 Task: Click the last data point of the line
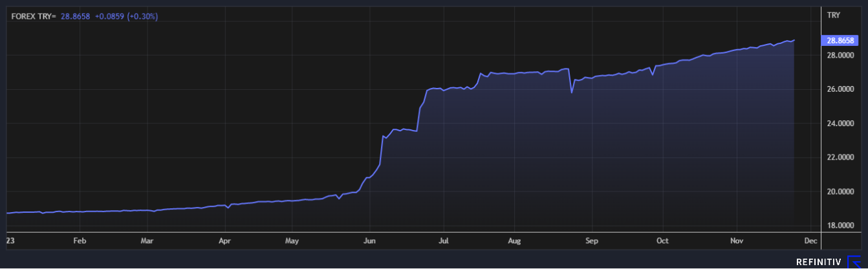pyautogui.click(x=794, y=40)
